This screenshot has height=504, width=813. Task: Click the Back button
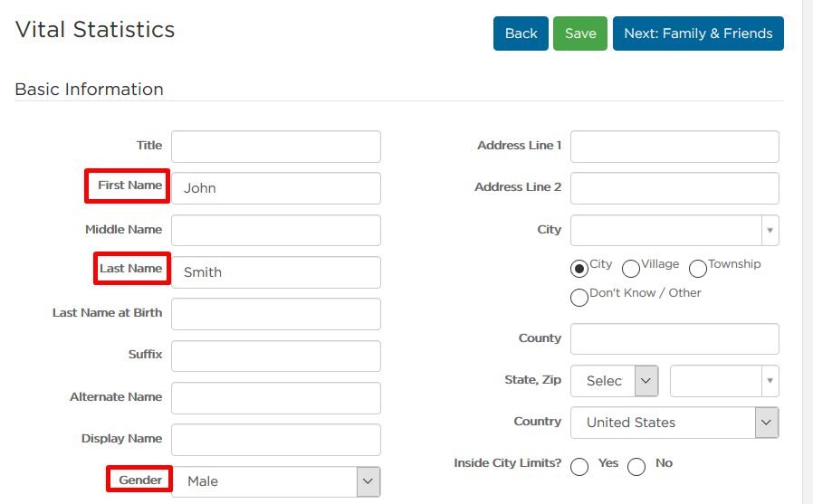point(521,33)
